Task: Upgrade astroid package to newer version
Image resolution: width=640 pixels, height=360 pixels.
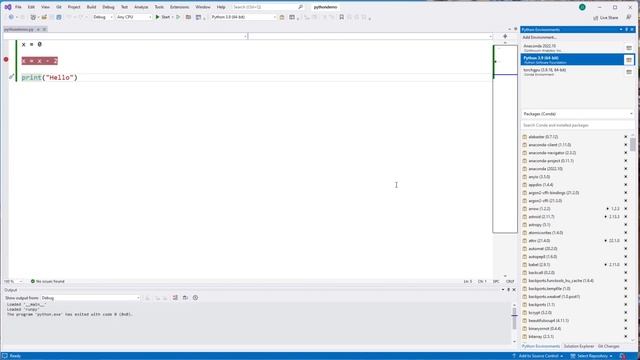Action: pos(605,217)
